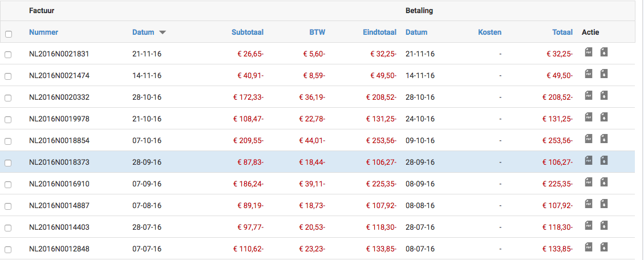Sort by the Nummer column
This screenshot has width=644, height=260.
(x=43, y=32)
